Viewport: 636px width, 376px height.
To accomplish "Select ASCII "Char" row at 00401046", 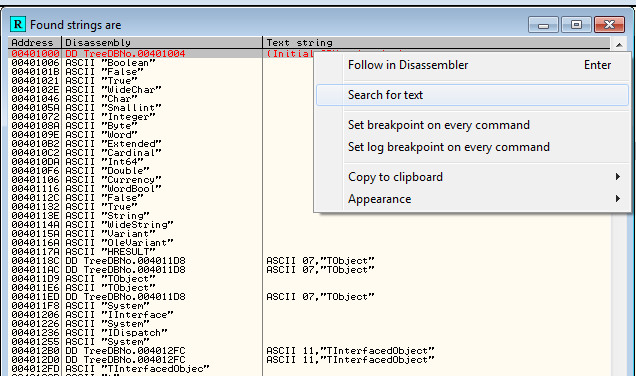I will click(161, 99).
